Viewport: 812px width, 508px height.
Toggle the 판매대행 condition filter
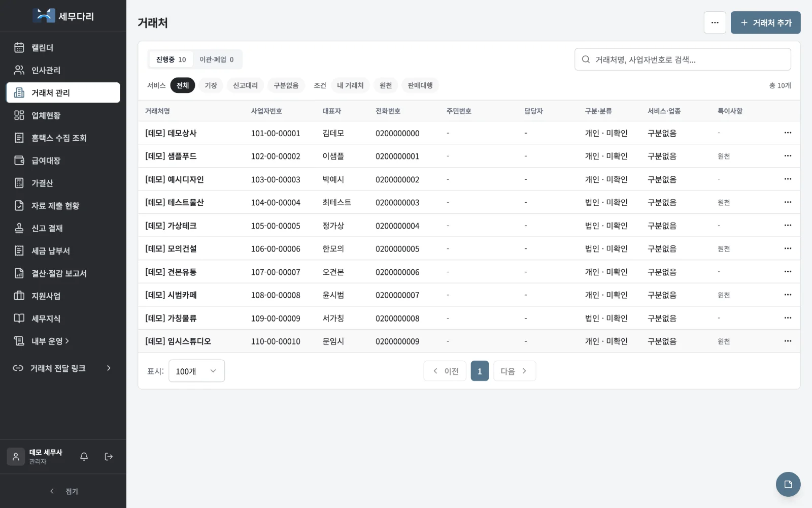pyautogui.click(x=420, y=85)
